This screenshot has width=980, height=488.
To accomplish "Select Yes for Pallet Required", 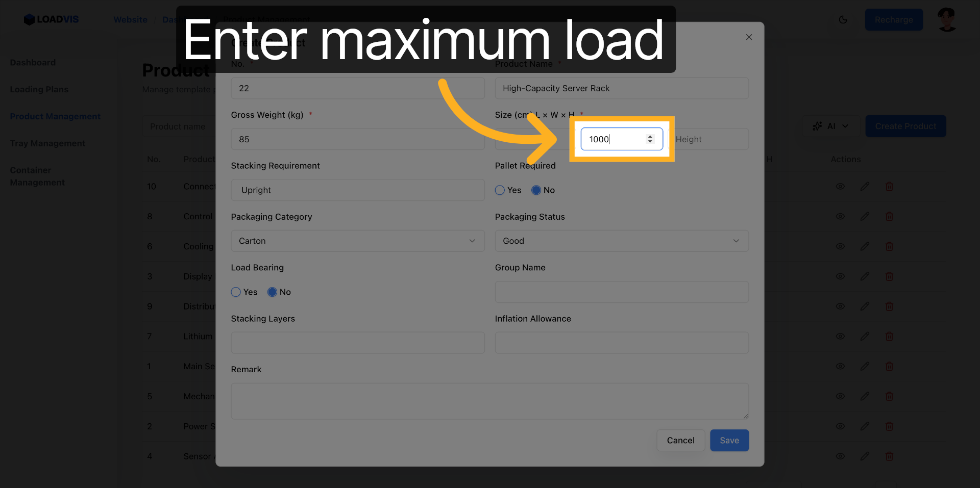I will [499, 190].
